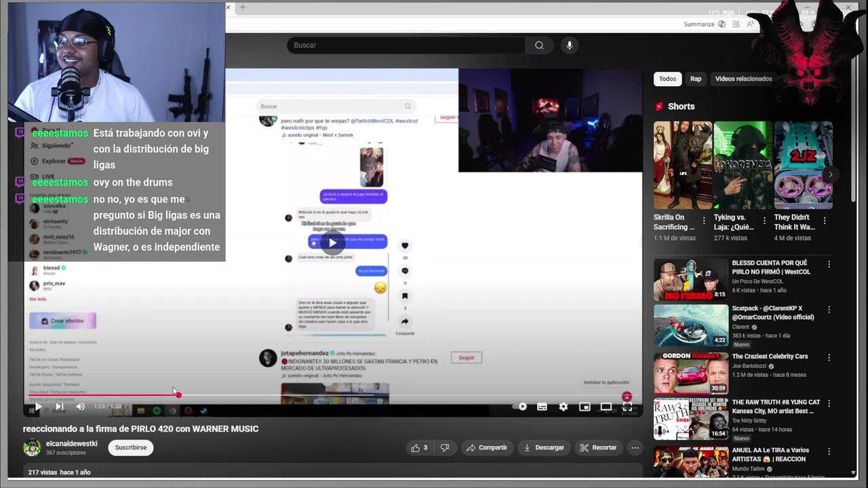Click Seguir button beside jotapehernandez
868x488 pixels.
[x=467, y=357]
